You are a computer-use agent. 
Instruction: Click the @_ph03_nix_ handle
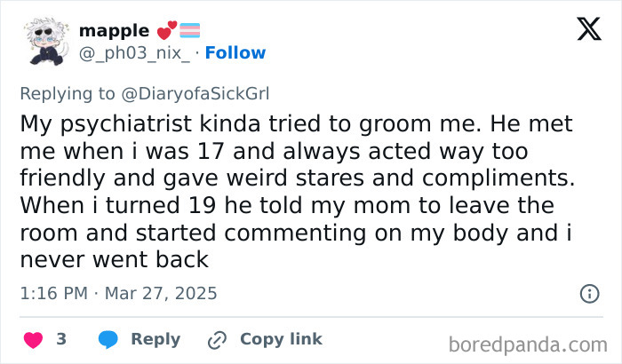click(135, 53)
